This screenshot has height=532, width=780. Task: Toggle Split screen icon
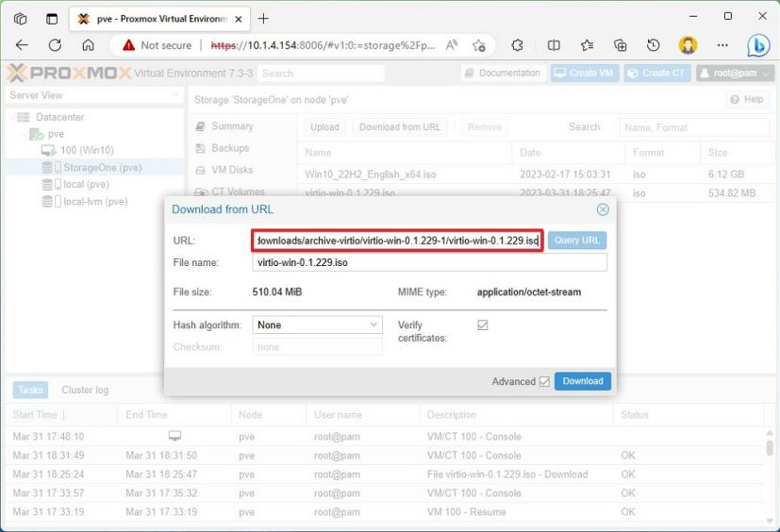(554, 45)
